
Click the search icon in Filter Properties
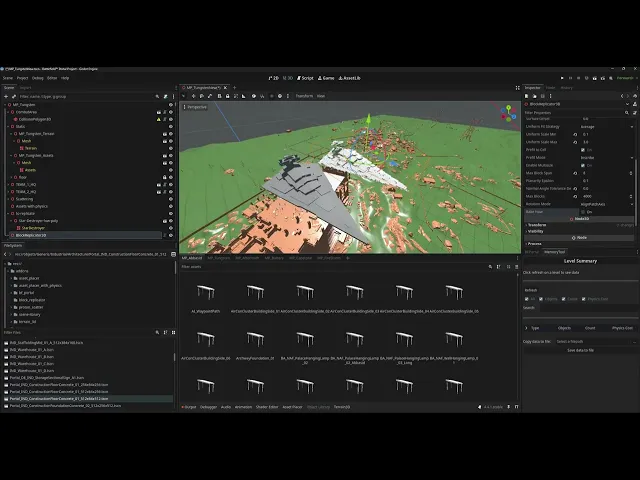(x=627, y=113)
